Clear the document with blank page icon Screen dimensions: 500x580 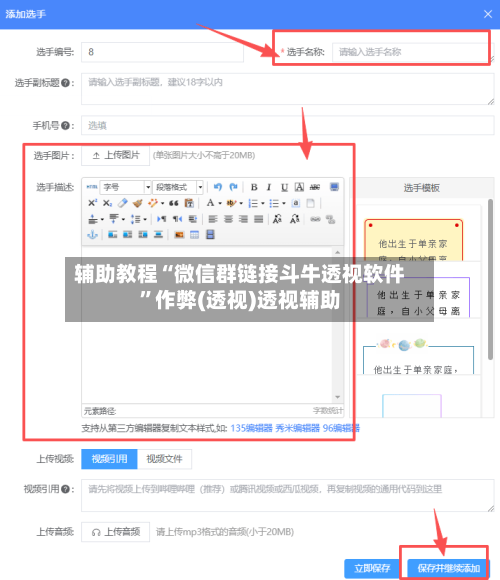point(311,203)
